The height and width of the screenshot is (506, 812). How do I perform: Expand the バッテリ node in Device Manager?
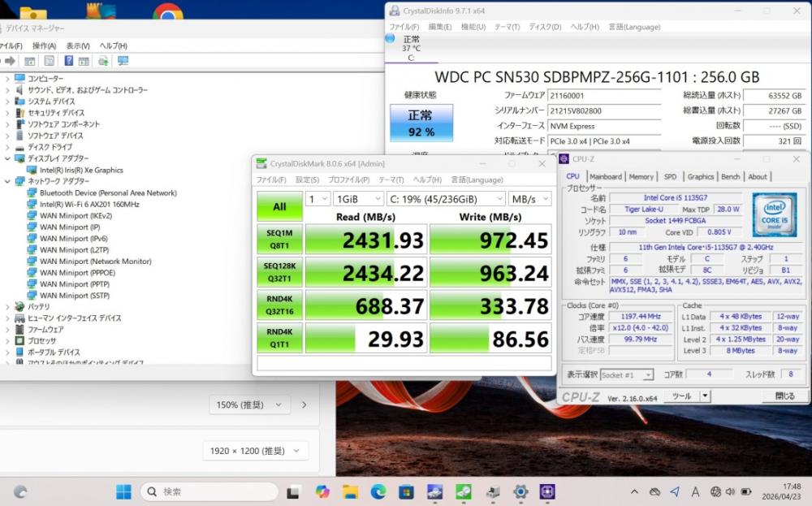7,306
